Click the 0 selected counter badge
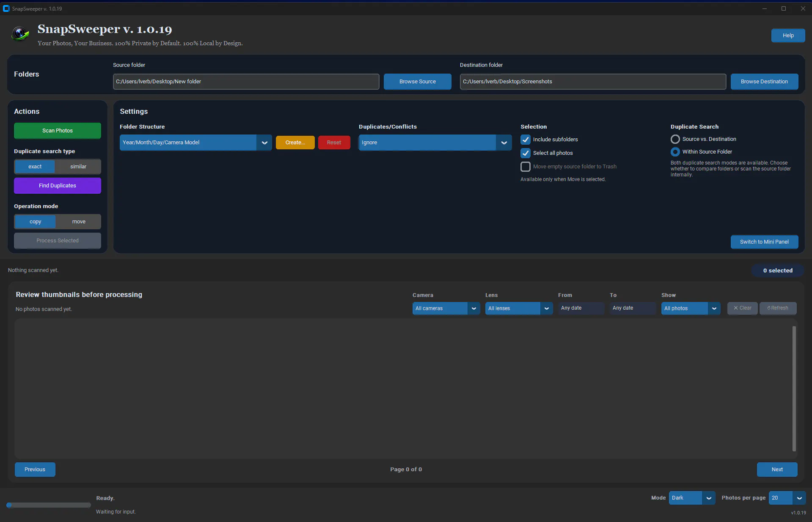 (778, 271)
